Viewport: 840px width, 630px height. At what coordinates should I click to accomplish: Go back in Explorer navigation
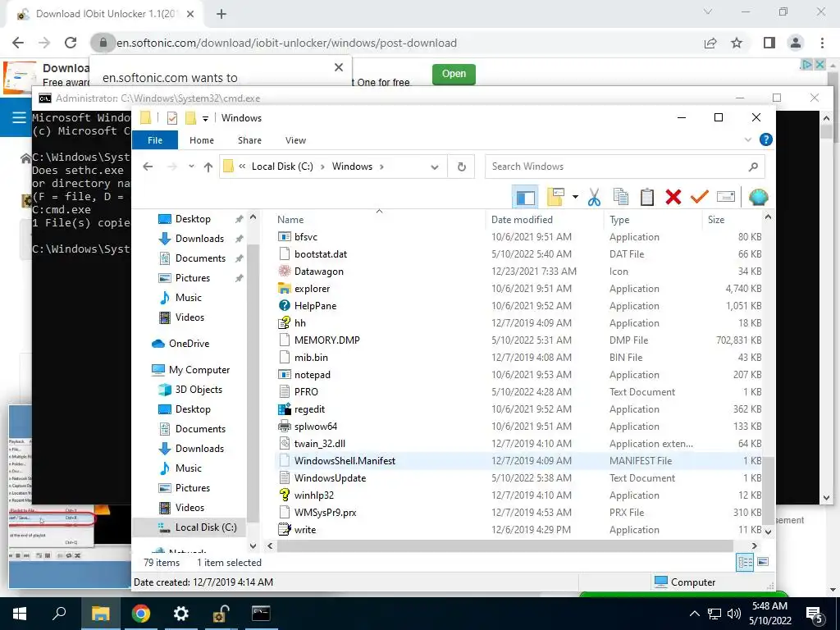pos(148,167)
